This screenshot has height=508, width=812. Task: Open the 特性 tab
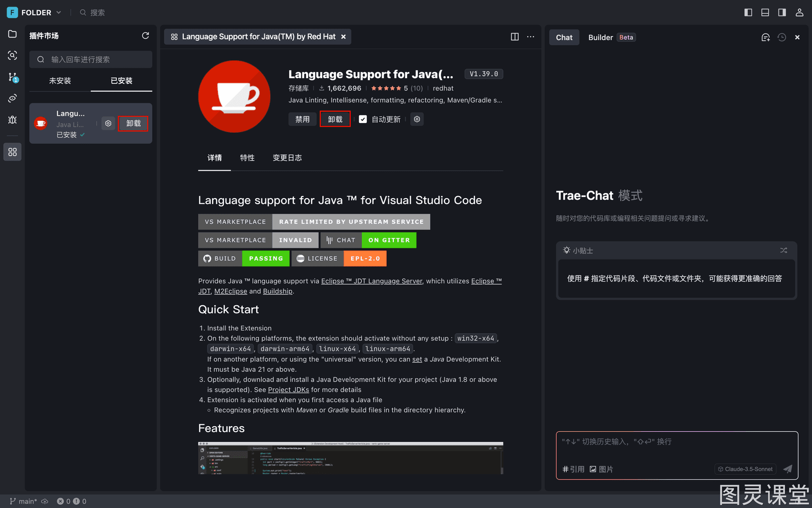247,158
